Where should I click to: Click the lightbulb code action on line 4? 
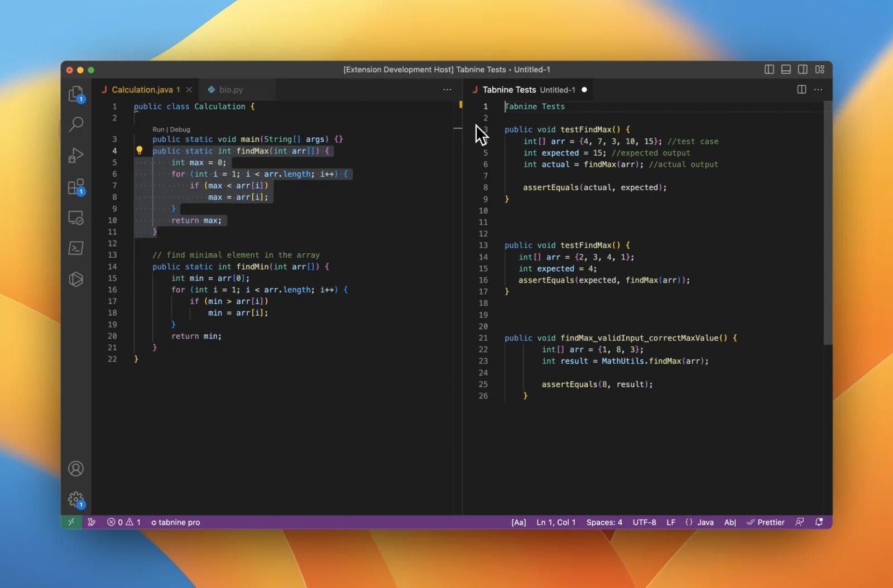pyautogui.click(x=140, y=150)
